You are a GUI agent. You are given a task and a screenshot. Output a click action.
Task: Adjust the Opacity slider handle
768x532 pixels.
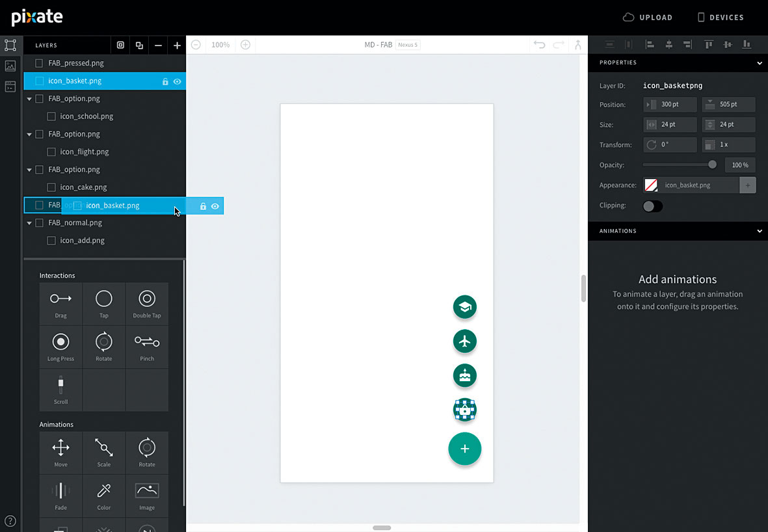click(712, 165)
